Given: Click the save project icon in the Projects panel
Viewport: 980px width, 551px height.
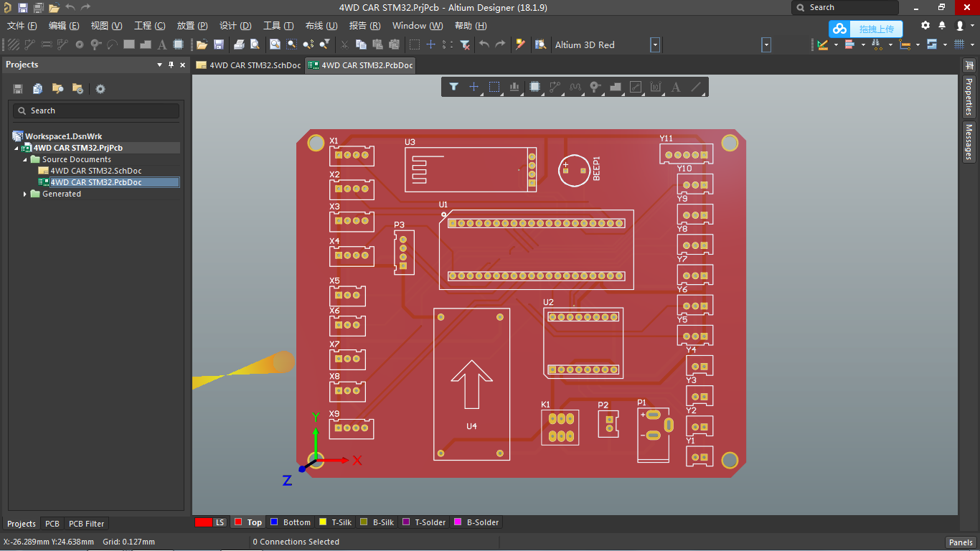Looking at the screenshot, I should pos(18,89).
